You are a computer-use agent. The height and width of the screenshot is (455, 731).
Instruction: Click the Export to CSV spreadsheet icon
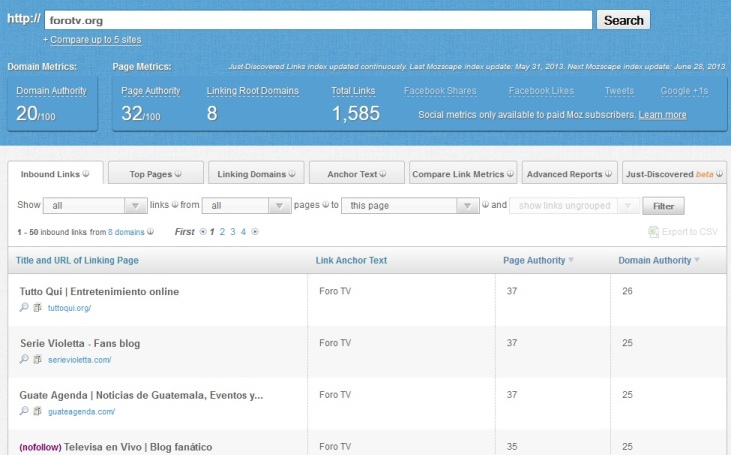coord(654,232)
